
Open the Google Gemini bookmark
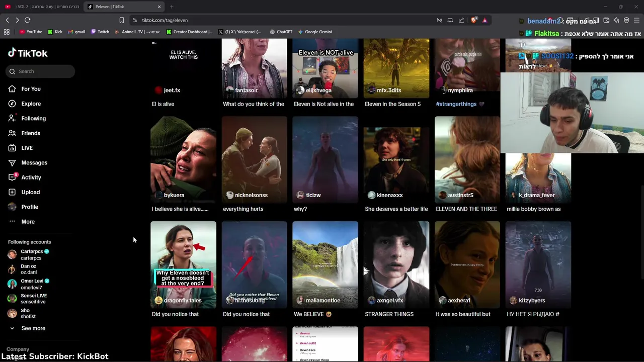pos(314,32)
